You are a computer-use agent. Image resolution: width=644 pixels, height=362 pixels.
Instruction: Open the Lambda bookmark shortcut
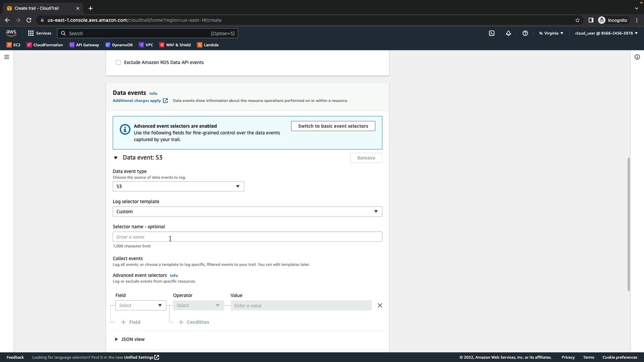click(208, 45)
